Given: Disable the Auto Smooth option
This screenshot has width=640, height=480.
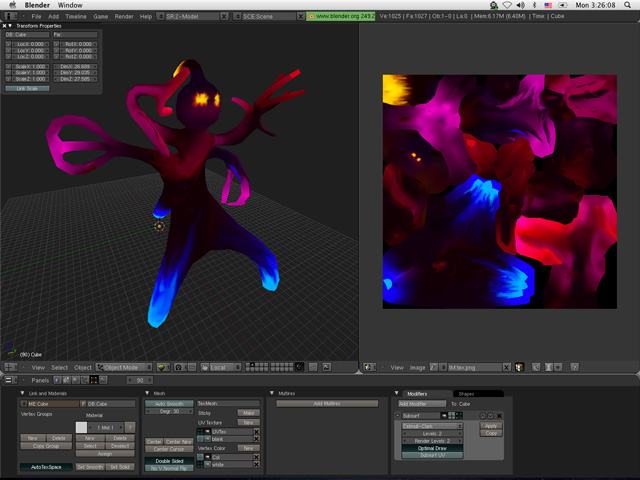Looking at the screenshot, I should 169,404.
